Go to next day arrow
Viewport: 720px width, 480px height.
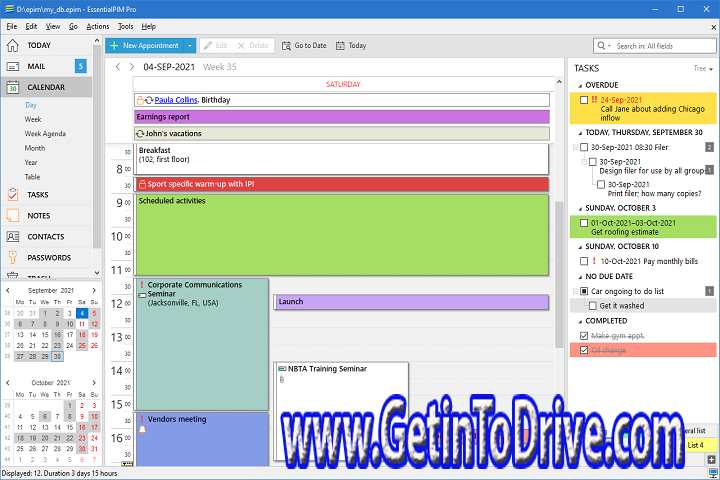(x=132, y=67)
